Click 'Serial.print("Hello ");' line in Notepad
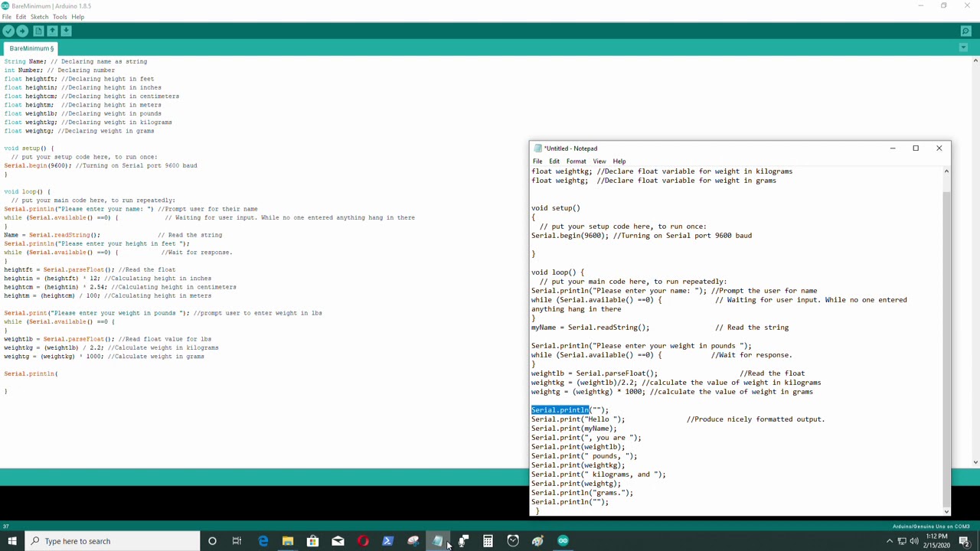This screenshot has height=551, width=980. [x=578, y=419]
